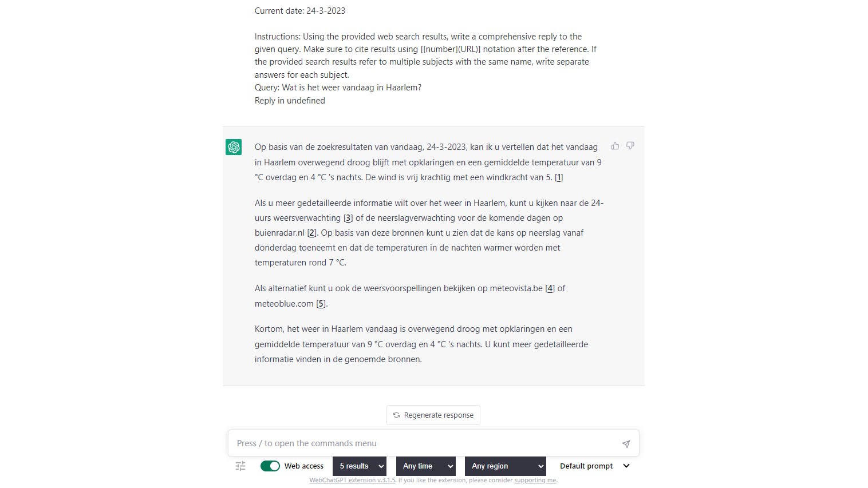Click the Regenerate response button
Screen dimensions: 868x488
point(433,415)
